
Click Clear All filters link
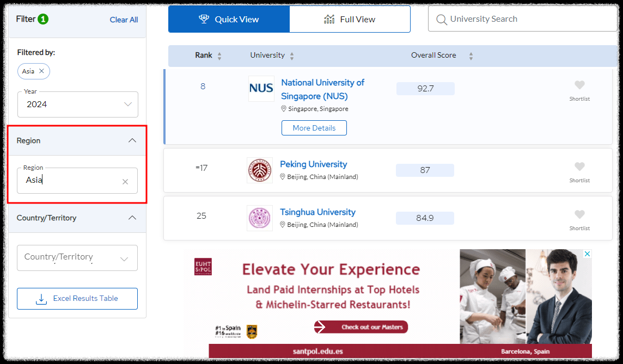(124, 20)
